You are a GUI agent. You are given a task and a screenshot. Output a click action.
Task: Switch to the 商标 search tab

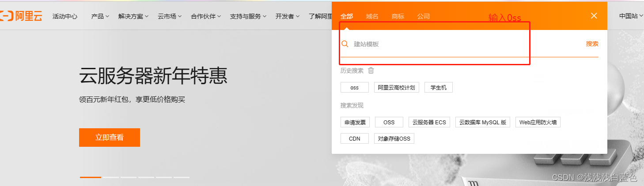point(398,16)
